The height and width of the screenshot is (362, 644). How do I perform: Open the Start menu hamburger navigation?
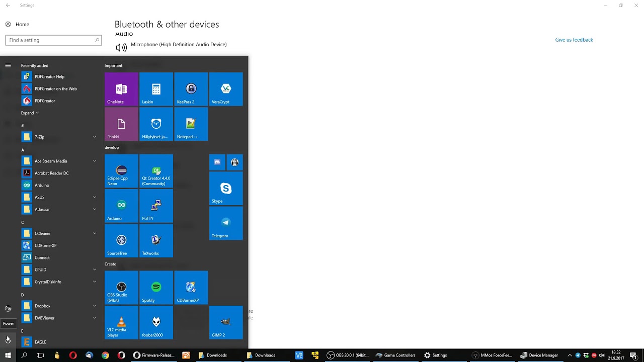click(8, 65)
